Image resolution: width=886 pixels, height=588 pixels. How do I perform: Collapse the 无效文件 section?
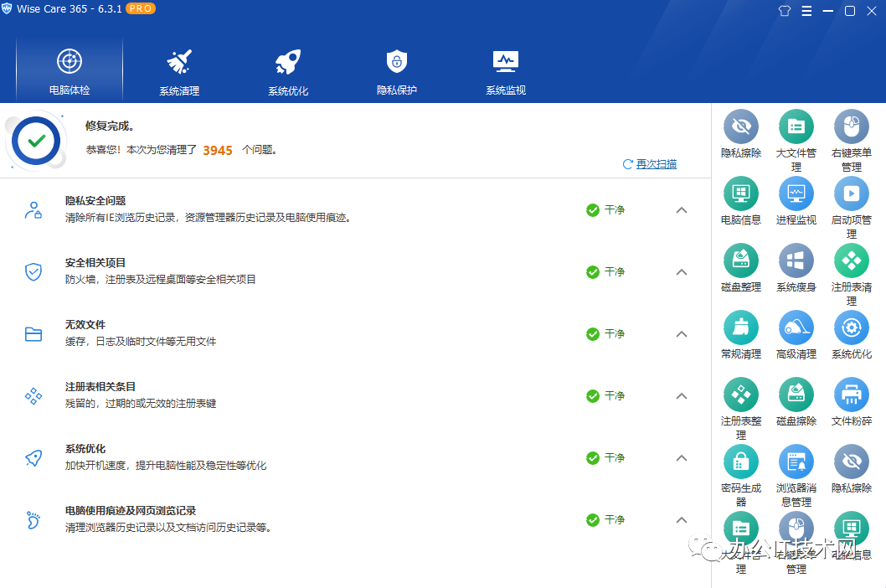coord(682,334)
